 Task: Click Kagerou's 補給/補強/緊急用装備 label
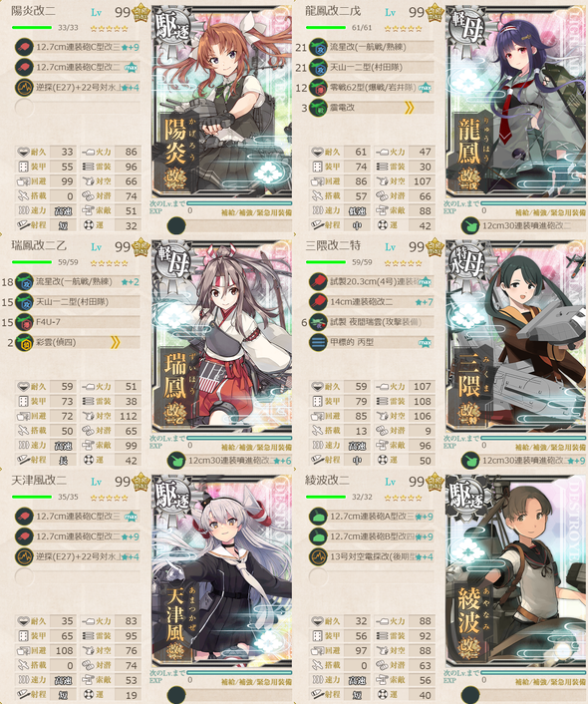tap(256, 212)
